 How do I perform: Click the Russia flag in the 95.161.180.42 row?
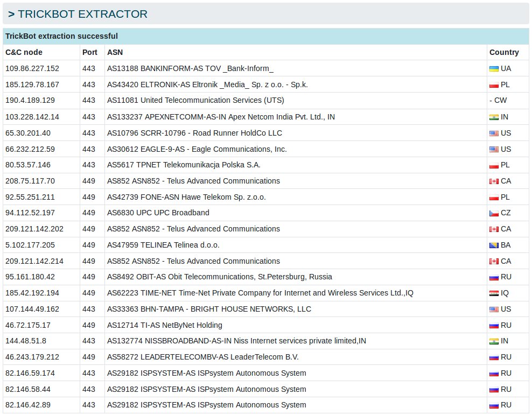click(x=494, y=277)
